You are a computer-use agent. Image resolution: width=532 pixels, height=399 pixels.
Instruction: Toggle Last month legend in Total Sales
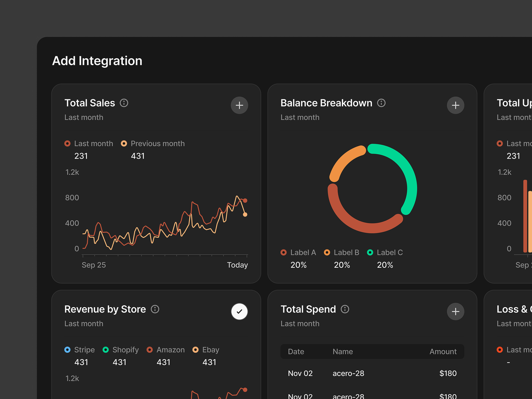(89, 144)
